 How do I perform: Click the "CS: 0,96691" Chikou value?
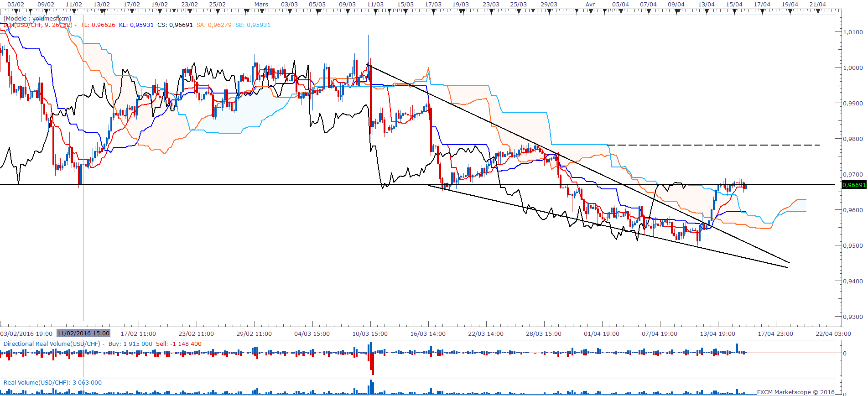coord(175,25)
